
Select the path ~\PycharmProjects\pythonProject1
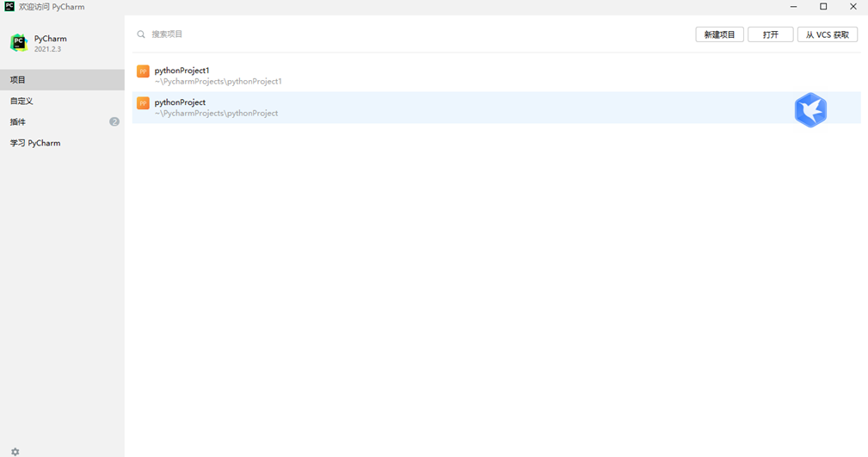219,82
